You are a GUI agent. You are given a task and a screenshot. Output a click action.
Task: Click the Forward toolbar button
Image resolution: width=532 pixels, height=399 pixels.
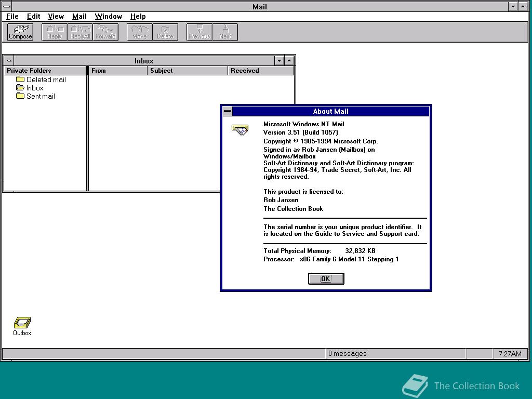[x=105, y=32]
